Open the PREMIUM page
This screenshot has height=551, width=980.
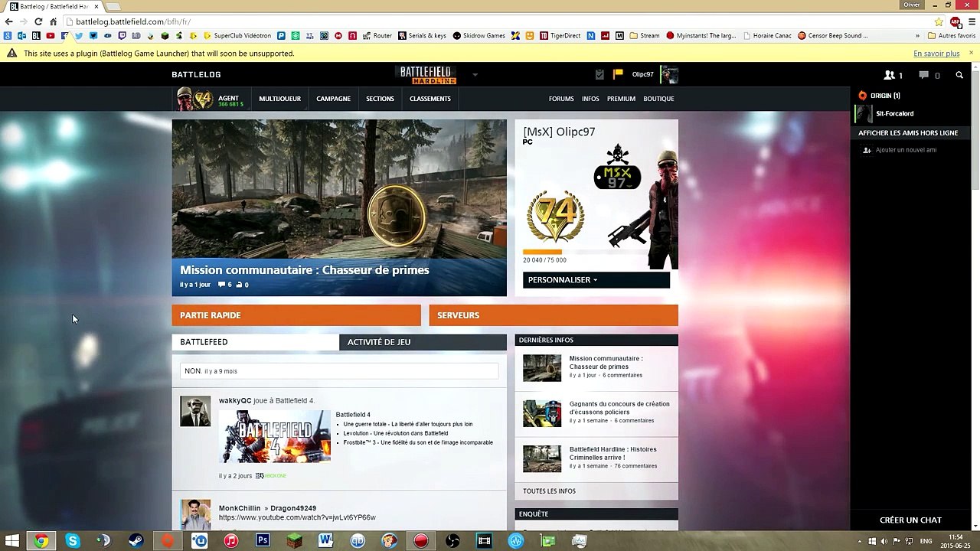click(x=621, y=99)
